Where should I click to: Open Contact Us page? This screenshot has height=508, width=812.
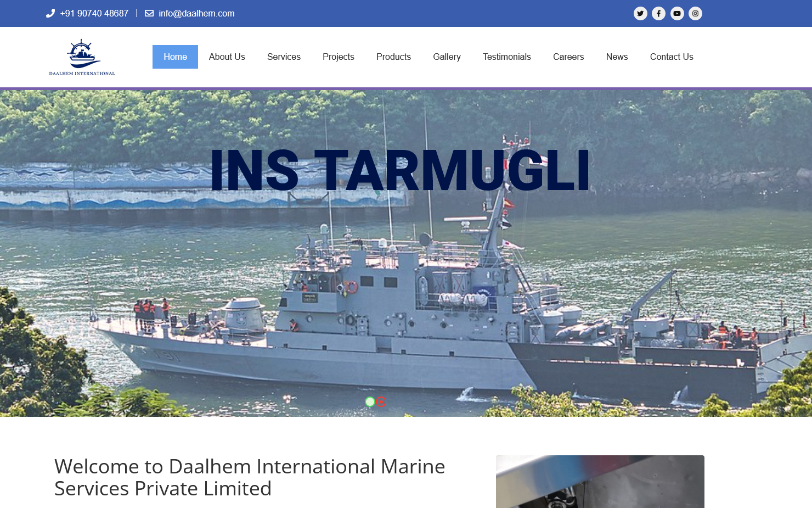(x=672, y=57)
